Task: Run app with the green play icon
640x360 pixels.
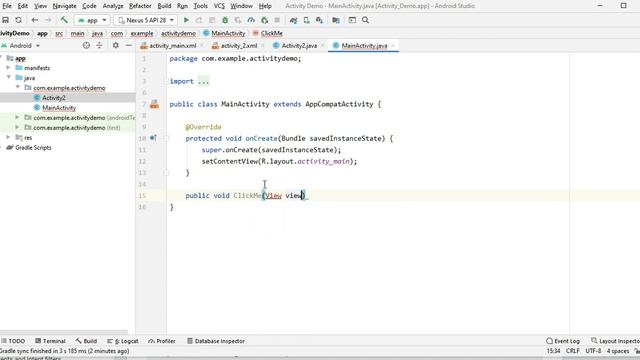Action: (x=186, y=20)
